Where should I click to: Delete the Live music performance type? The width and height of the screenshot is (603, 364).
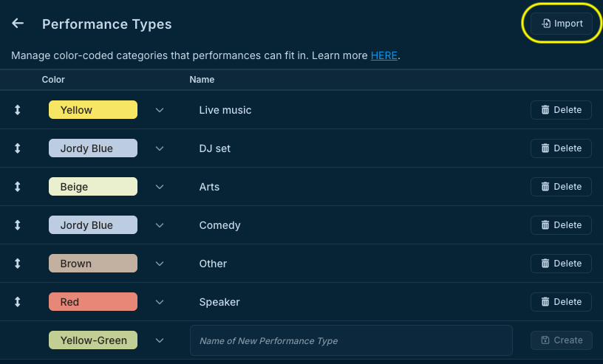[561, 110]
